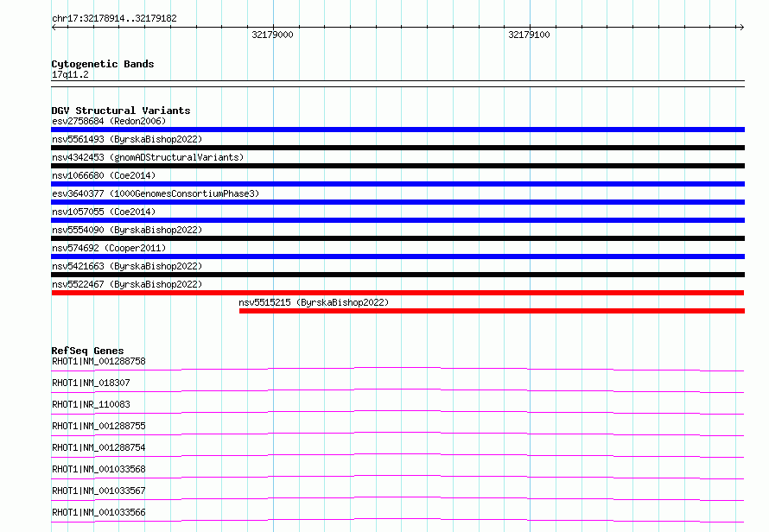Click the black bar for nsv4342453

click(397, 166)
